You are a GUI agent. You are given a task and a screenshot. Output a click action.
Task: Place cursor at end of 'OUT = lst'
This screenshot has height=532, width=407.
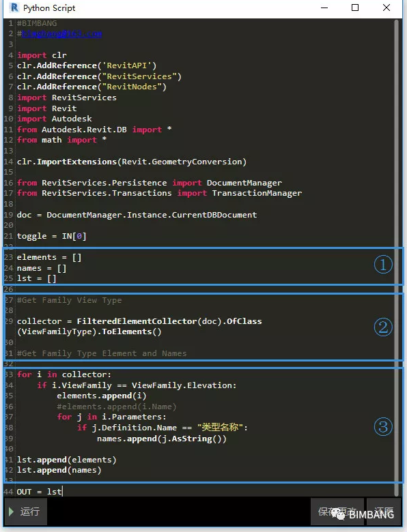pyautogui.click(x=62, y=492)
